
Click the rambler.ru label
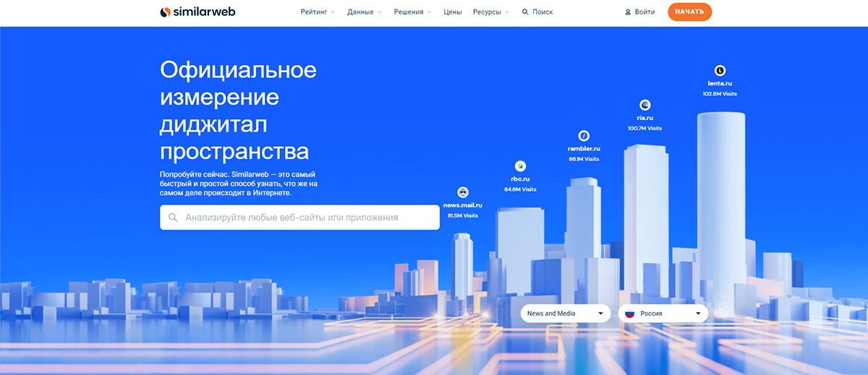coord(584,149)
